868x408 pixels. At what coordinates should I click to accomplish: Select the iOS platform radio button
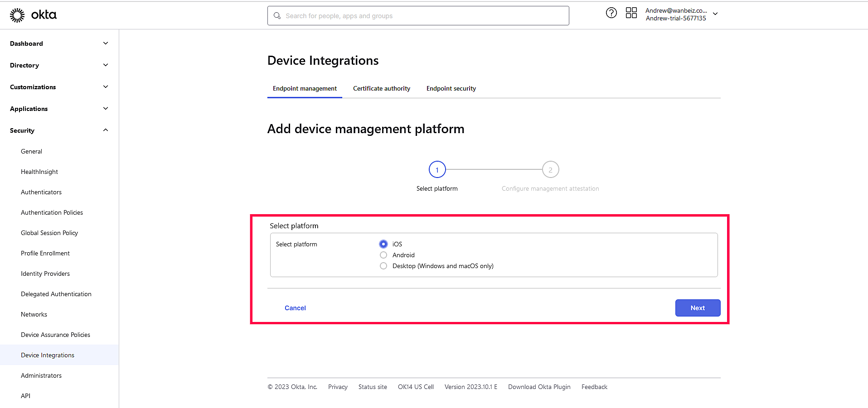click(383, 244)
